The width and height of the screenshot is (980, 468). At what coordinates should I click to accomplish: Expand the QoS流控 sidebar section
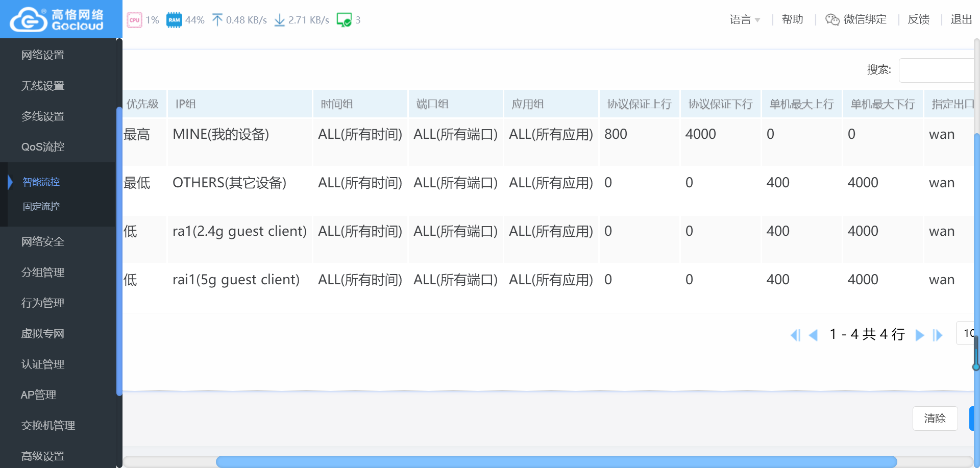(x=43, y=147)
